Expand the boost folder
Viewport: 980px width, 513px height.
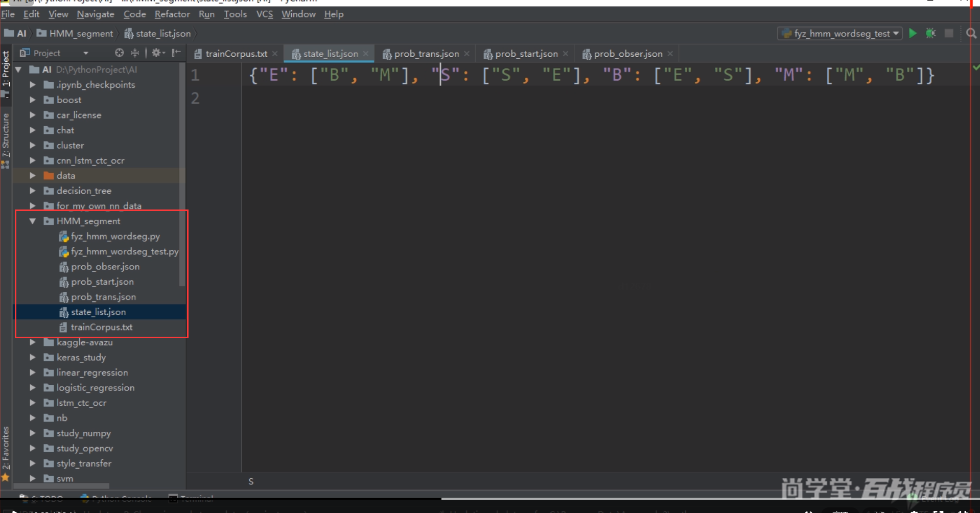coord(33,100)
